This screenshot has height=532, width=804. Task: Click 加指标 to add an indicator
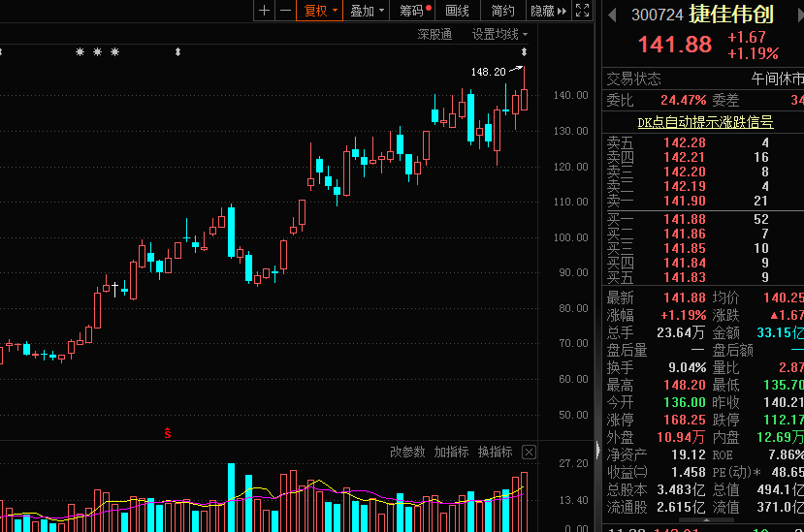tap(451, 453)
